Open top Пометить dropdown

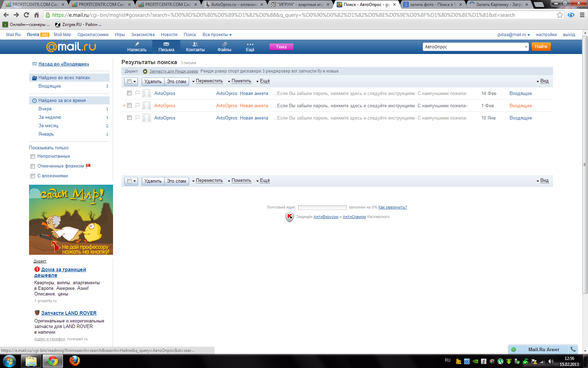[240, 81]
